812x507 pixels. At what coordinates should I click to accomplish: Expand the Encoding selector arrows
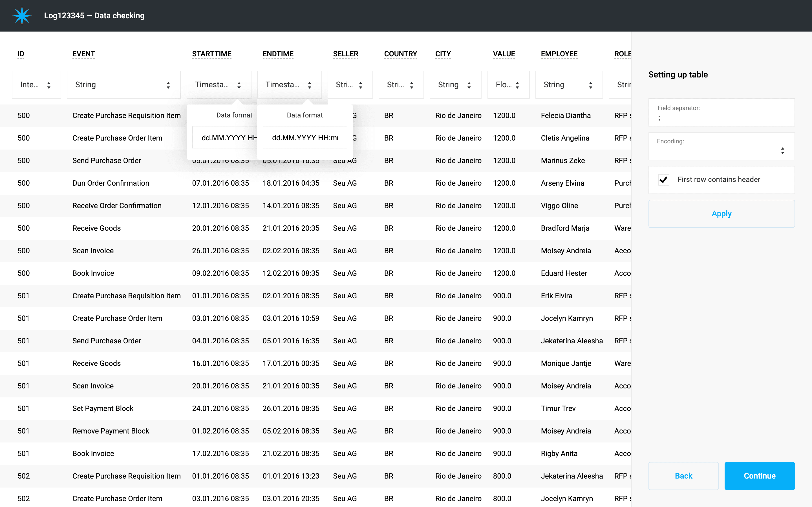[782, 151]
